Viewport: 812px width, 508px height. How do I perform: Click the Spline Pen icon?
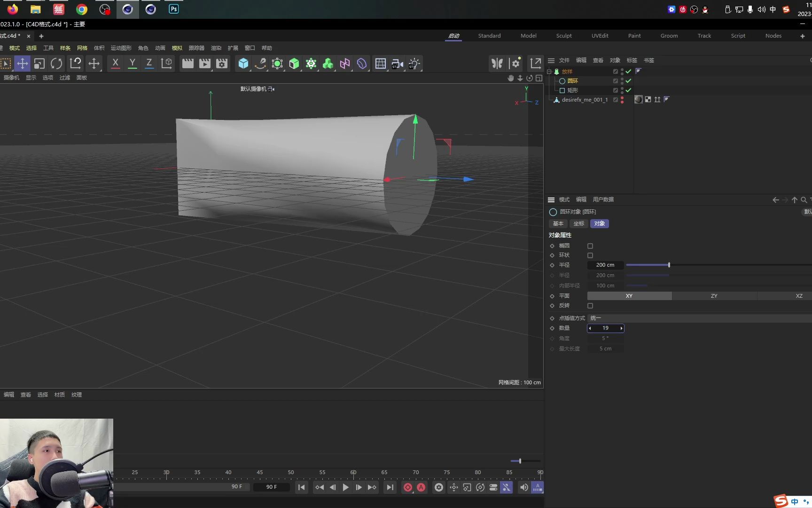click(260, 63)
